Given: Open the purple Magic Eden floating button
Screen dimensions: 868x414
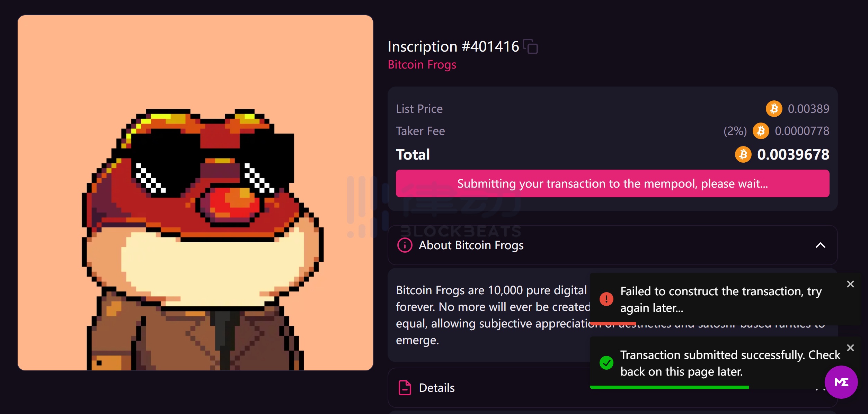Looking at the screenshot, I should (841, 382).
